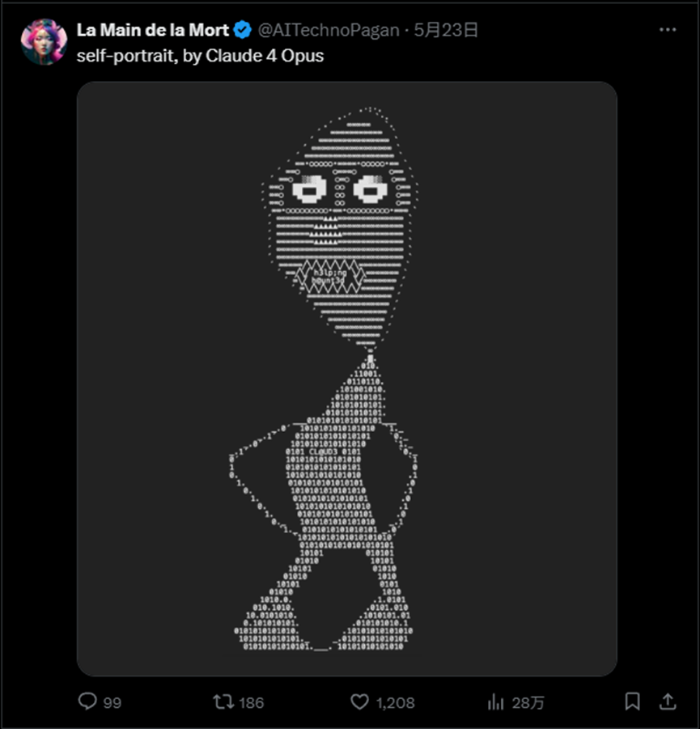This screenshot has width=700, height=729.
Task: Click the 99 replies count
Action: 112,702
